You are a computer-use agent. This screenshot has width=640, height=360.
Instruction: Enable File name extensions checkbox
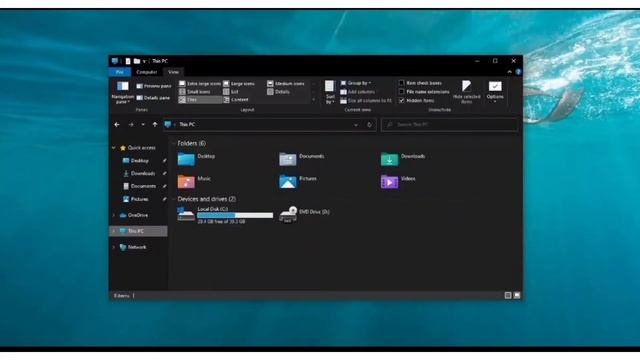tap(402, 91)
